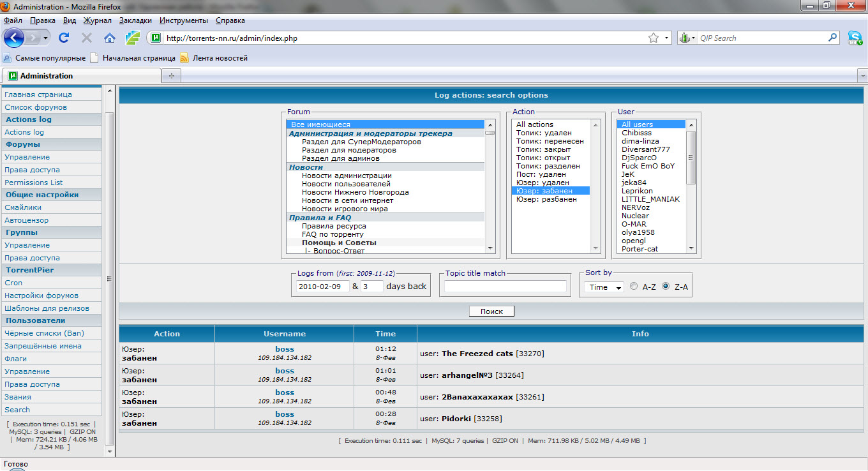Click the Logs from date field
The width and height of the screenshot is (868, 471).
point(323,287)
